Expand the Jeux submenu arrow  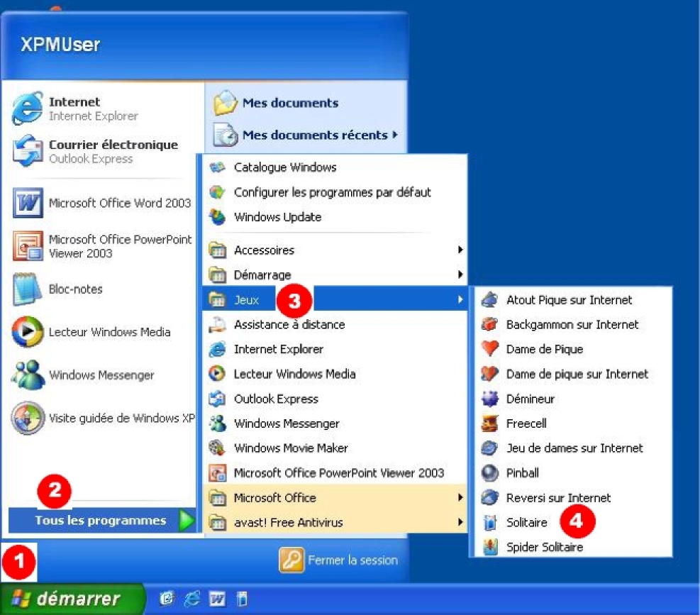point(460,299)
